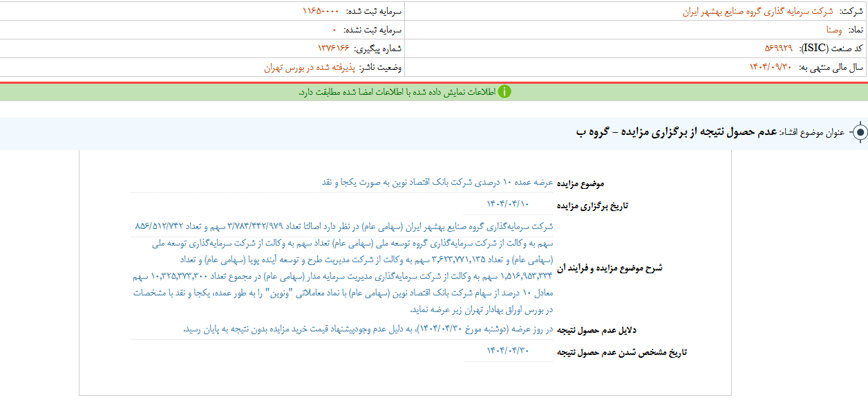The image size is (868, 402).
Task: Click the ISIC industry code 569929
Action: click(x=779, y=48)
